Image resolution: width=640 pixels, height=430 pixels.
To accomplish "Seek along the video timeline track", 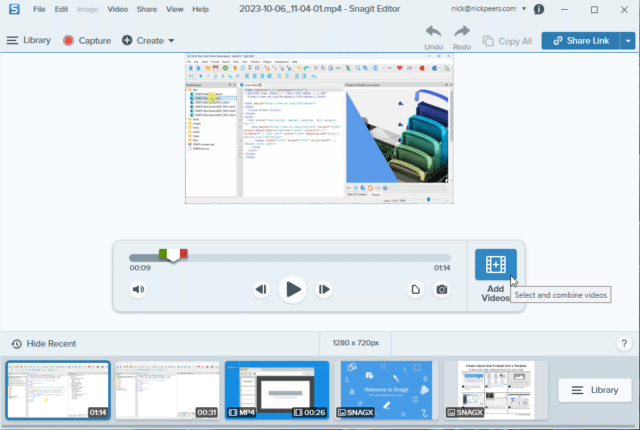I will [x=290, y=258].
